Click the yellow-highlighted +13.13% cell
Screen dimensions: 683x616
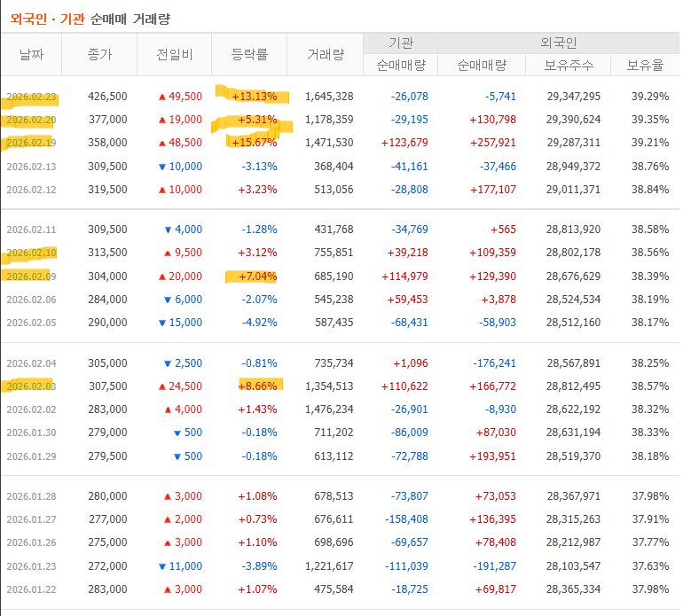(255, 97)
